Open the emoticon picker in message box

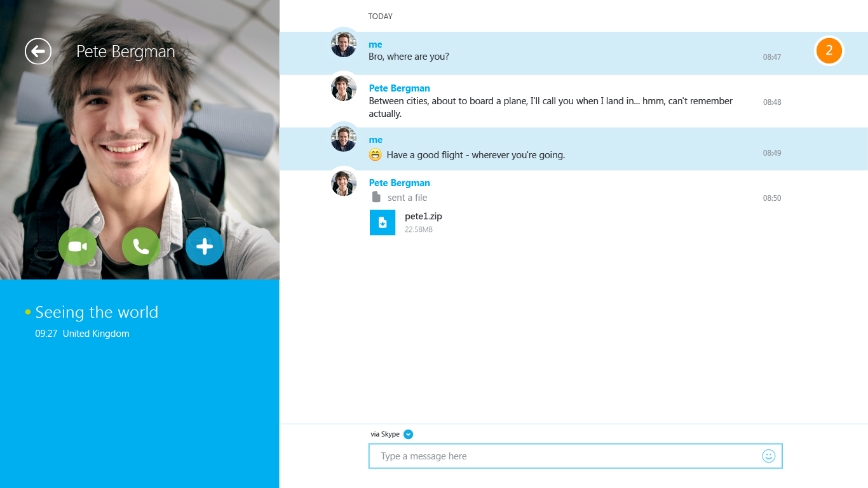pos(769,456)
